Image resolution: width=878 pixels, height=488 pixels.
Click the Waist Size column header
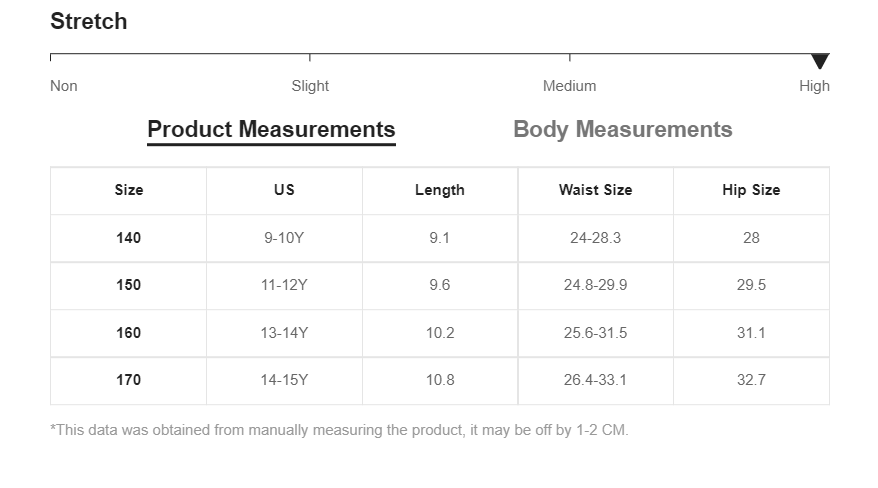click(595, 190)
